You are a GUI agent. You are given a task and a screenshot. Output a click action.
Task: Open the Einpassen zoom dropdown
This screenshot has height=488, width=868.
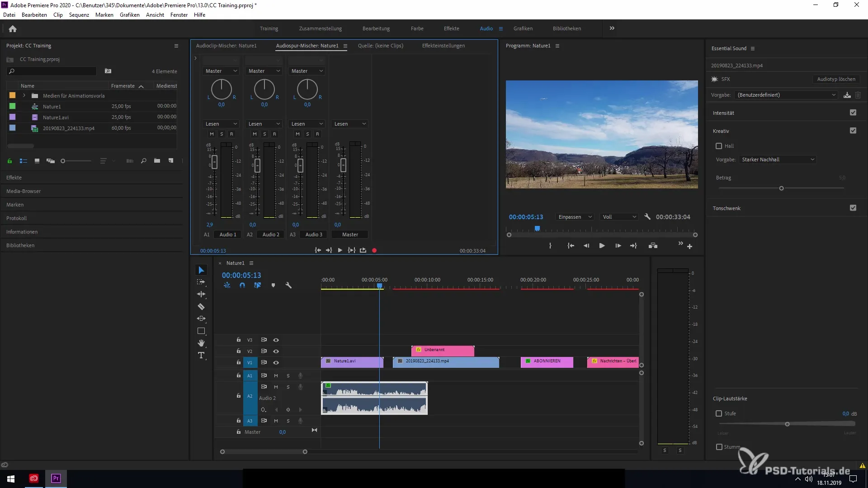coord(575,217)
